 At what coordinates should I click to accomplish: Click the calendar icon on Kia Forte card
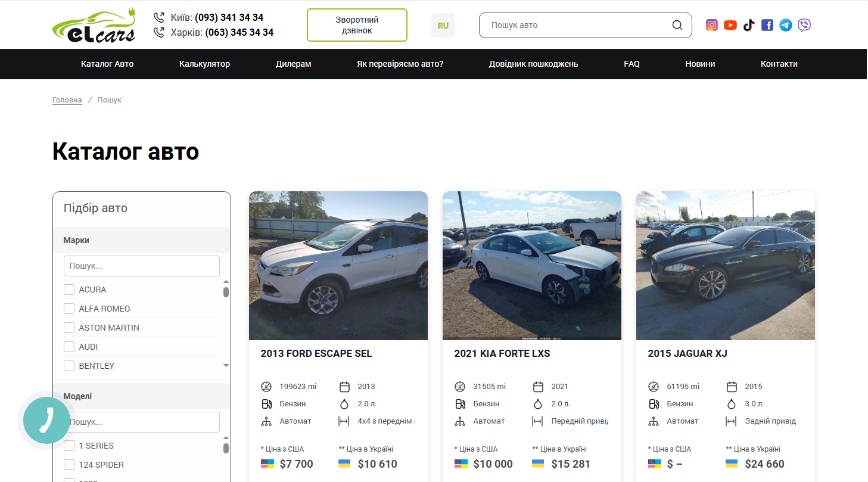tap(538, 387)
